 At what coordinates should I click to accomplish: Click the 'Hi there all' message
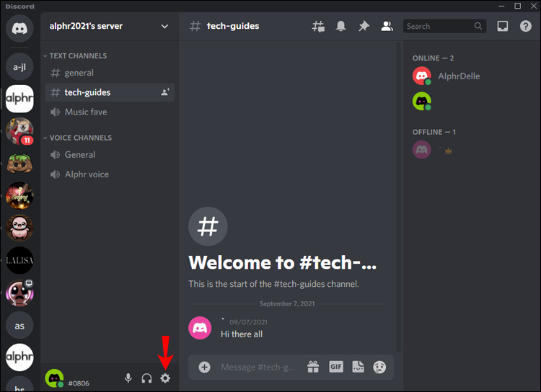pos(242,334)
